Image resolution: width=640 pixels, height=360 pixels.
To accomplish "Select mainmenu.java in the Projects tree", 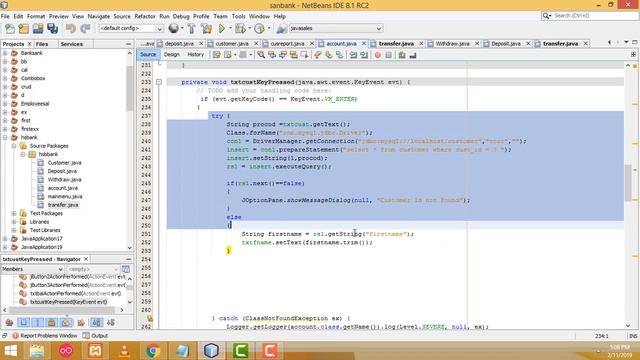I will (x=65, y=197).
